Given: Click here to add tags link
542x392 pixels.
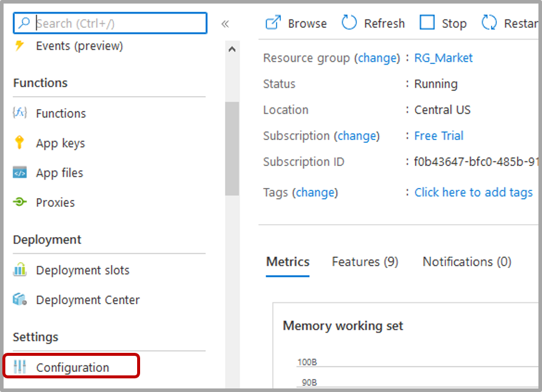Looking at the screenshot, I should pos(473,192).
